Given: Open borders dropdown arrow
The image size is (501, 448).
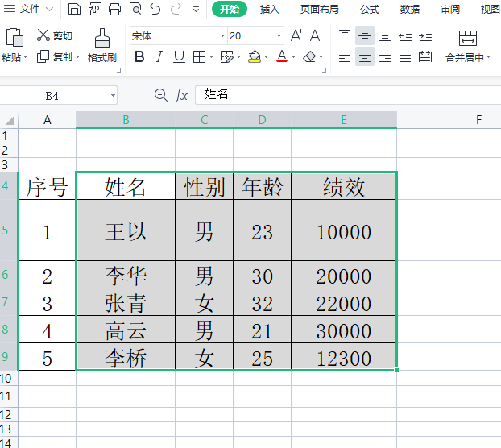Looking at the screenshot, I should [x=211, y=57].
